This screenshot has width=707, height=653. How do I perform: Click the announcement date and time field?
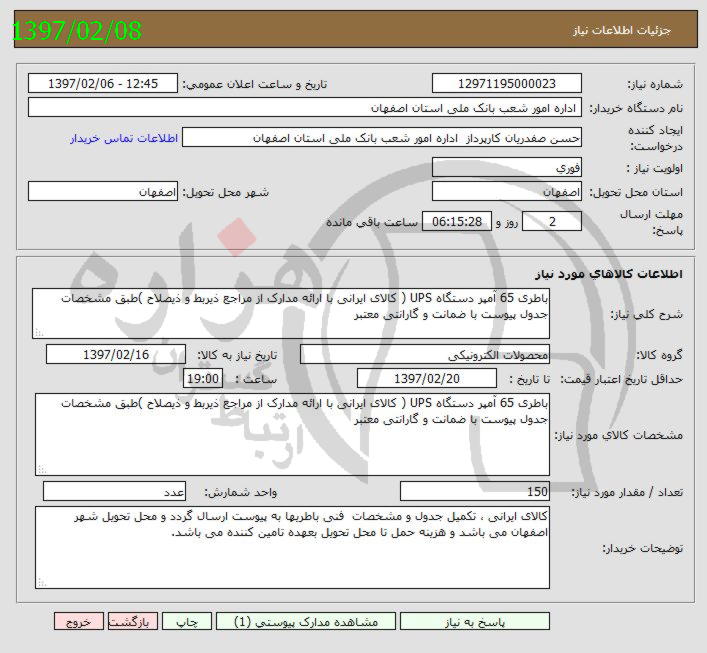(102, 84)
